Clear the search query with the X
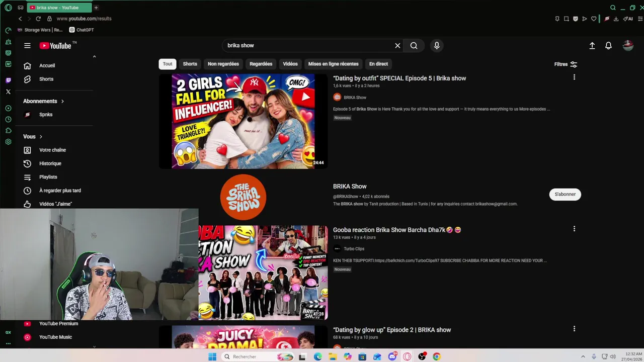644x362 pixels. 397,45
